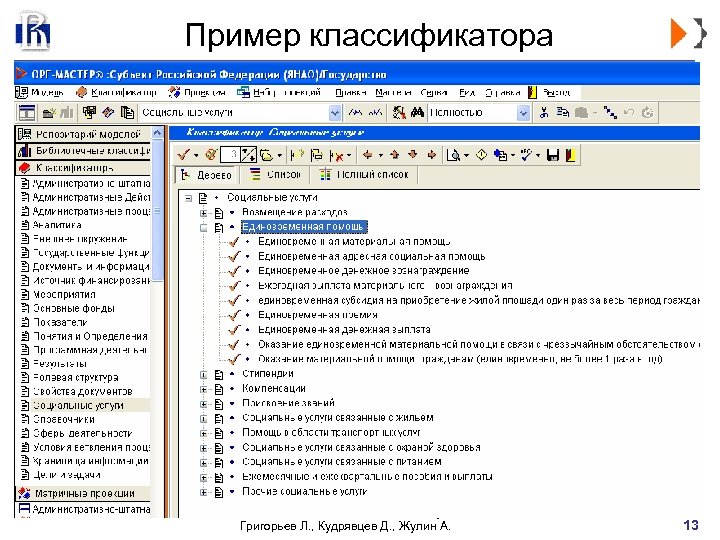Viewport: 720px width, 540px height.
Task: Select Ролевая структура in the classifier list
Action: (x=76, y=377)
